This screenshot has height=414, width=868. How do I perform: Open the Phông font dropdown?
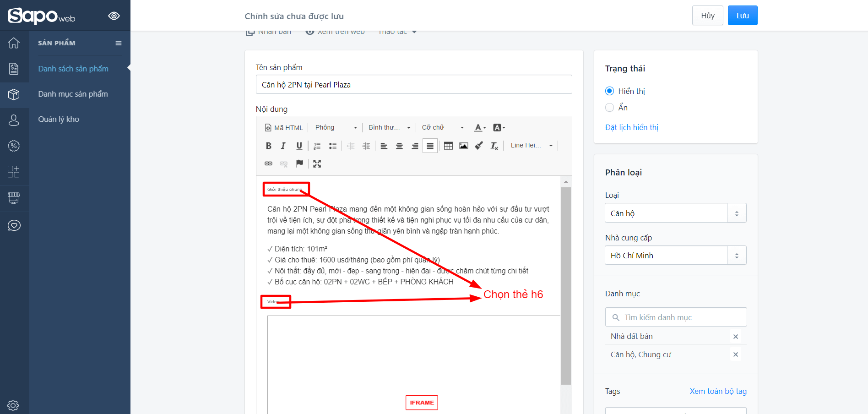click(336, 127)
